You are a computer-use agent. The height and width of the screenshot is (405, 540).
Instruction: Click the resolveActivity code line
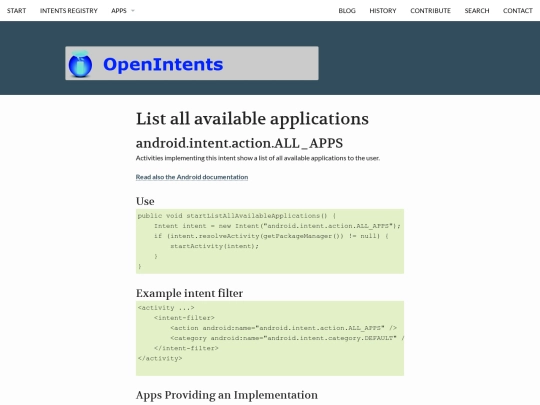click(271, 236)
